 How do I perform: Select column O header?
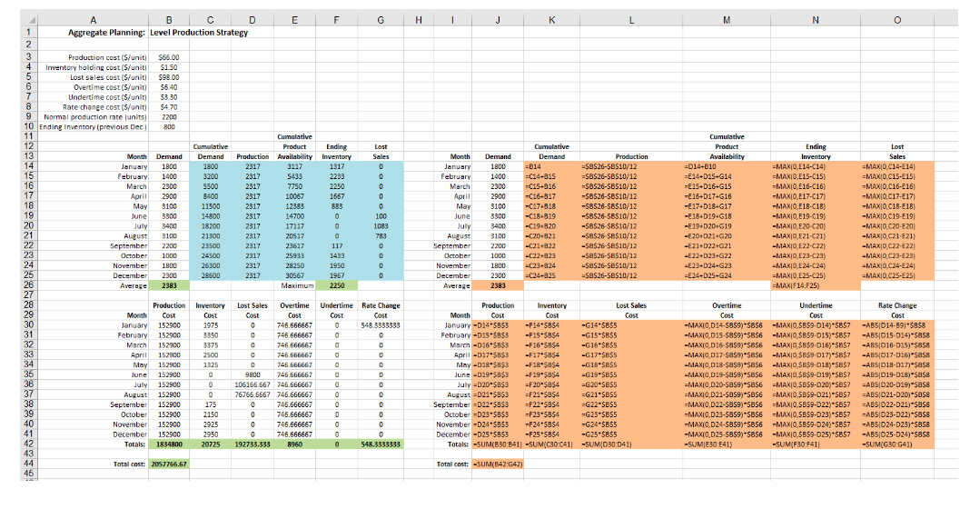(x=896, y=20)
